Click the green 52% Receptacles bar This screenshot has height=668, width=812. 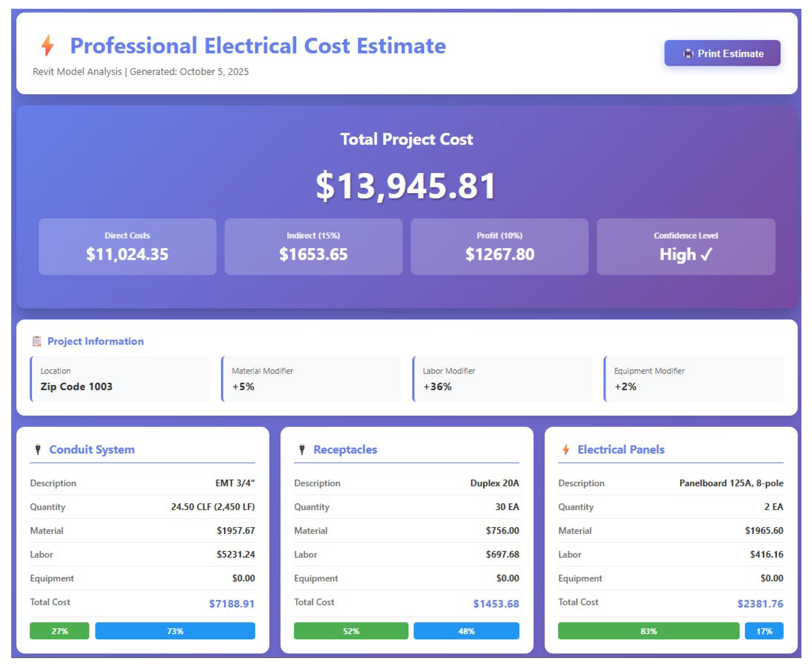(x=351, y=631)
